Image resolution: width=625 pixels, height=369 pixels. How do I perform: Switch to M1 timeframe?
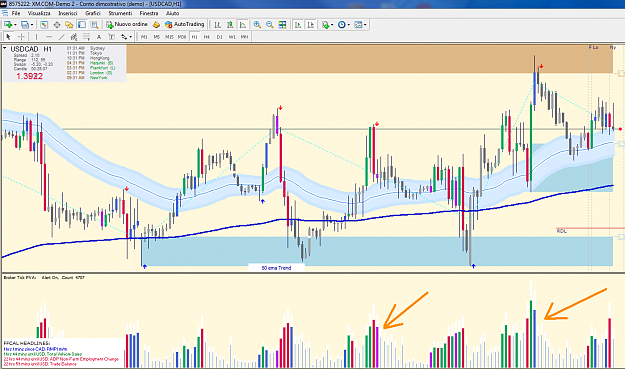144,37
